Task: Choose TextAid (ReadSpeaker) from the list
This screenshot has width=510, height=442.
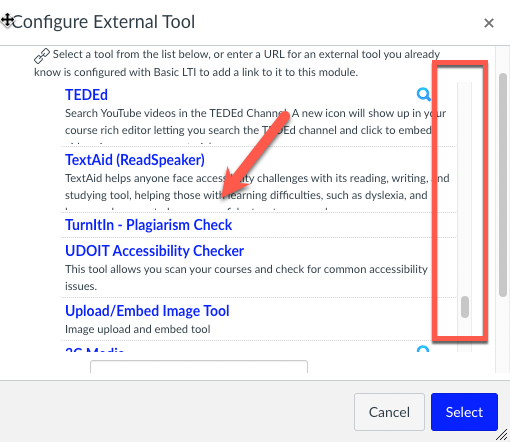Action: point(135,160)
